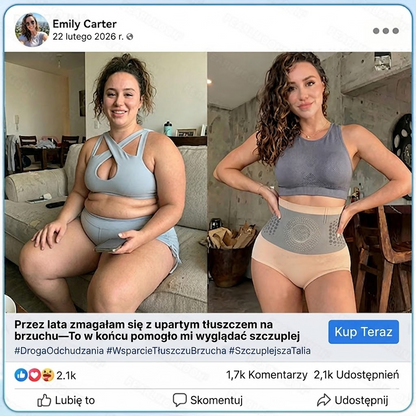Open the 2.1k reactions count
416x416 pixels.
(x=66, y=376)
